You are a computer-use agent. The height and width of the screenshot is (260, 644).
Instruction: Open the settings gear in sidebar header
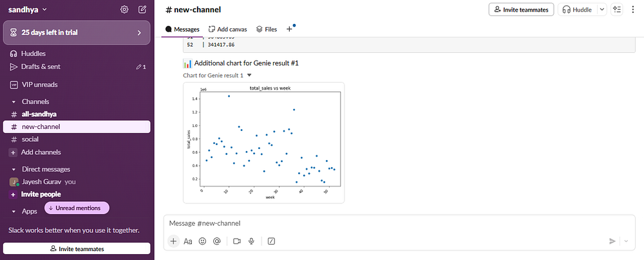(124, 10)
